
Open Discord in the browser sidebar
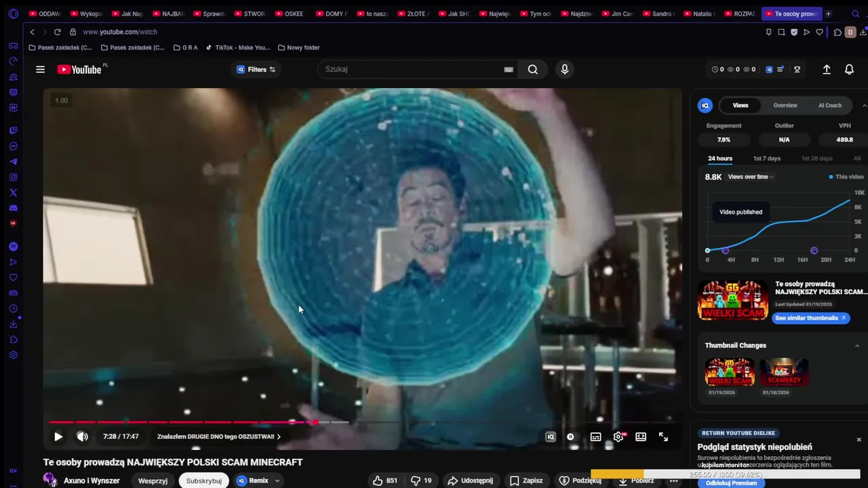click(x=13, y=208)
